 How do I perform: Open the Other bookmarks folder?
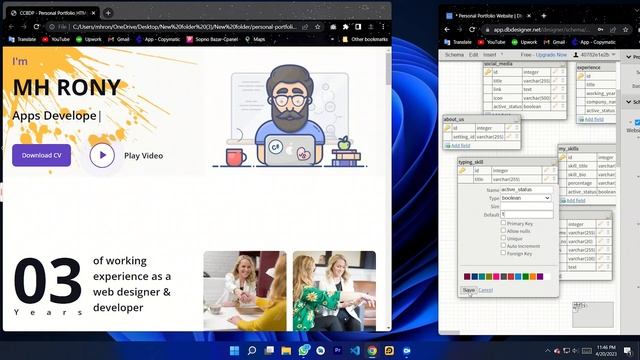[365, 39]
